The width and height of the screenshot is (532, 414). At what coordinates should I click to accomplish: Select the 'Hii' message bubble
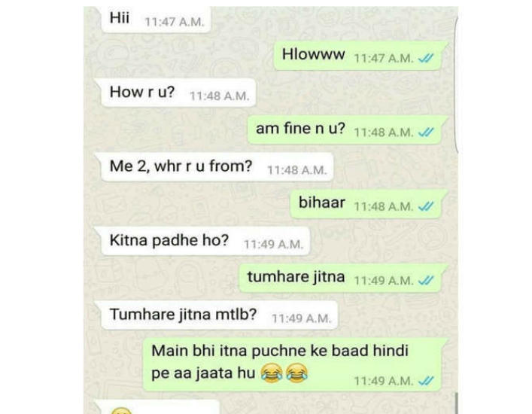tap(156, 20)
